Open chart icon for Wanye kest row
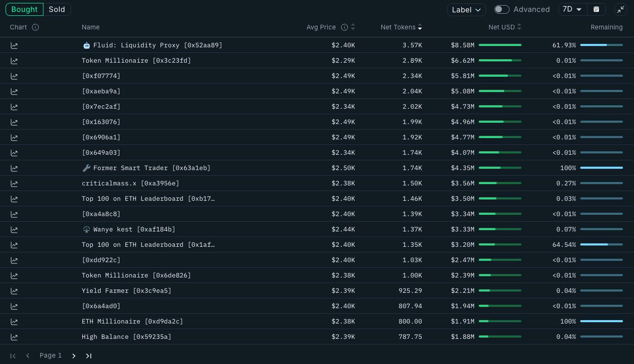 [x=14, y=229]
